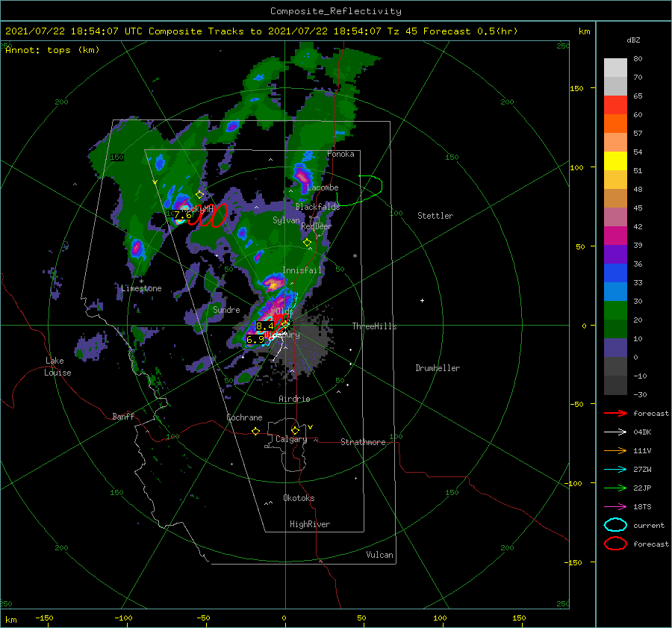Choose the green swatch between 30 and 20

tap(615, 311)
